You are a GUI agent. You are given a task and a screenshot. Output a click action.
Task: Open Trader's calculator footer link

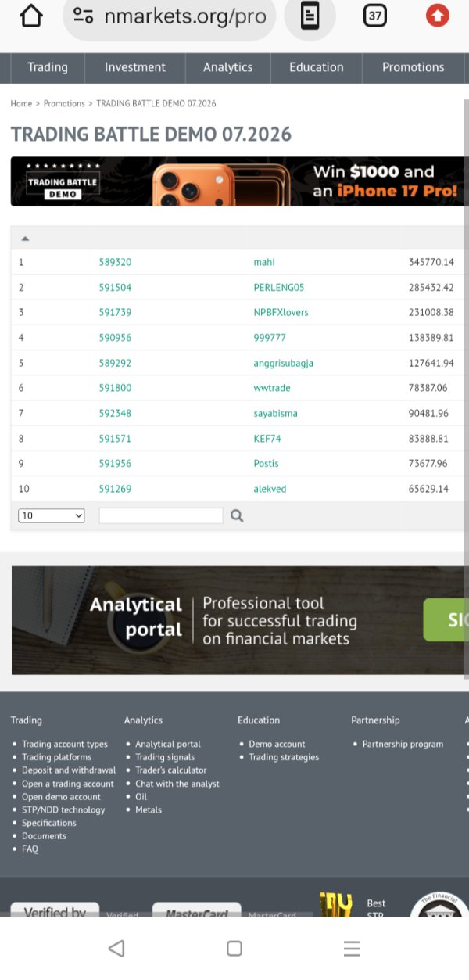pos(170,770)
